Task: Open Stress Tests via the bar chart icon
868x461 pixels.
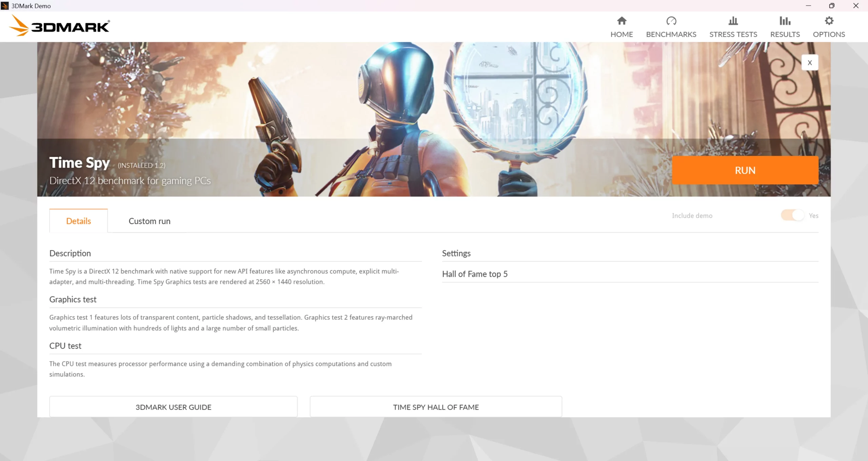Action: tap(733, 21)
